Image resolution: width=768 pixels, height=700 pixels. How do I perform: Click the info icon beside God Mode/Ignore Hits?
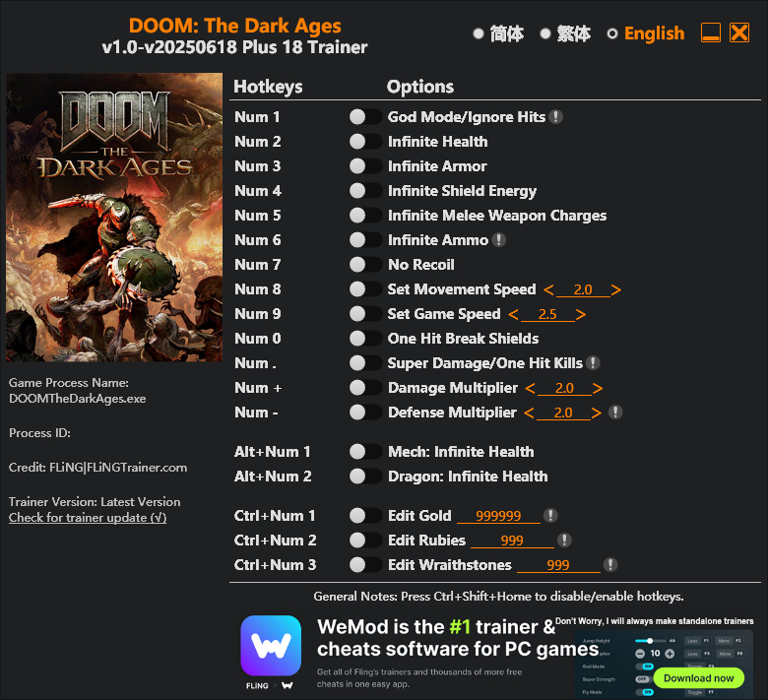click(556, 117)
